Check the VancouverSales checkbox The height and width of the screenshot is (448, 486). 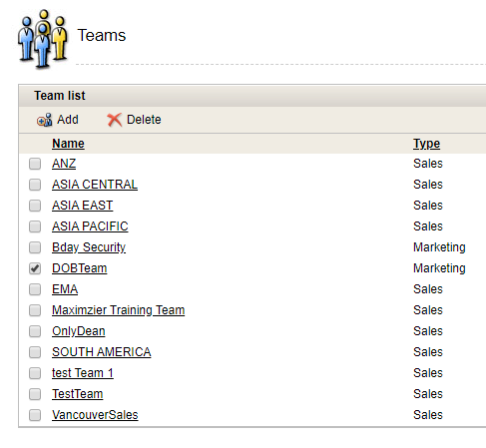coord(35,415)
